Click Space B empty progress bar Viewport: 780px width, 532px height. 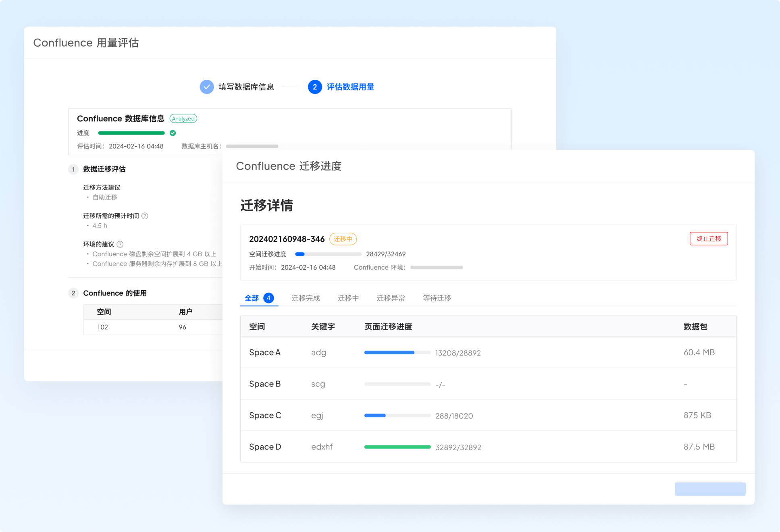397,384
